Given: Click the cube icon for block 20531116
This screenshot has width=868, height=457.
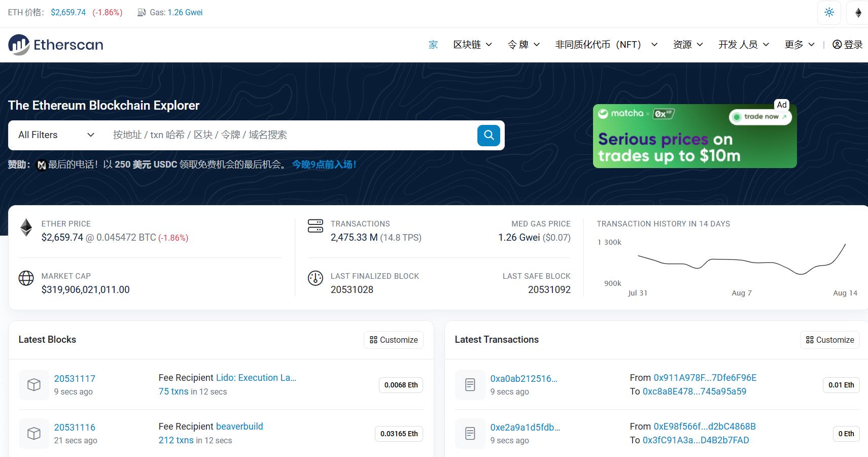Looking at the screenshot, I should coord(34,434).
